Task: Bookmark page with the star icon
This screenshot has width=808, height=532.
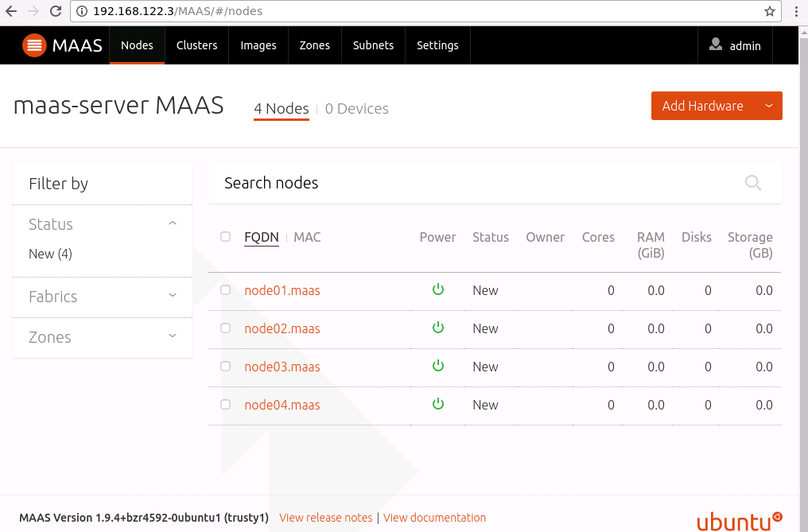Action: click(769, 11)
